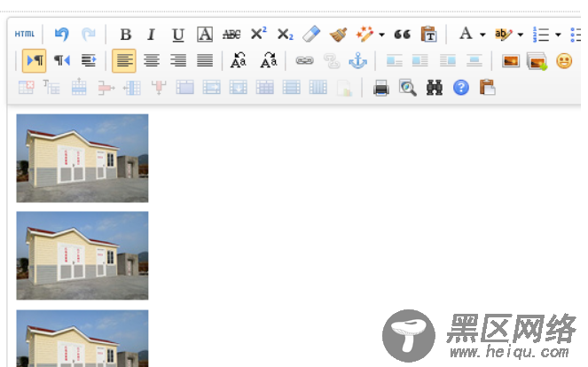Align text right

(x=178, y=60)
